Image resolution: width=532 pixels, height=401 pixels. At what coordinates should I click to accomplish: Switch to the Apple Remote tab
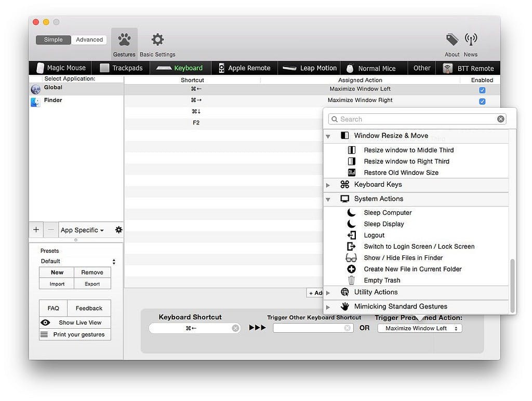[x=245, y=68]
